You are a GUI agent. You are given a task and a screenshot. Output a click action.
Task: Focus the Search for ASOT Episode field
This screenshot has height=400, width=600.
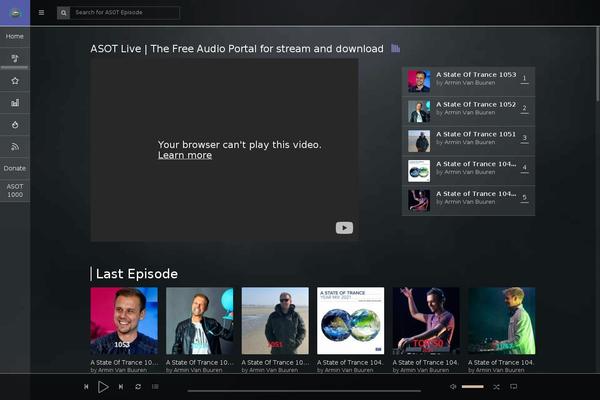[125, 13]
